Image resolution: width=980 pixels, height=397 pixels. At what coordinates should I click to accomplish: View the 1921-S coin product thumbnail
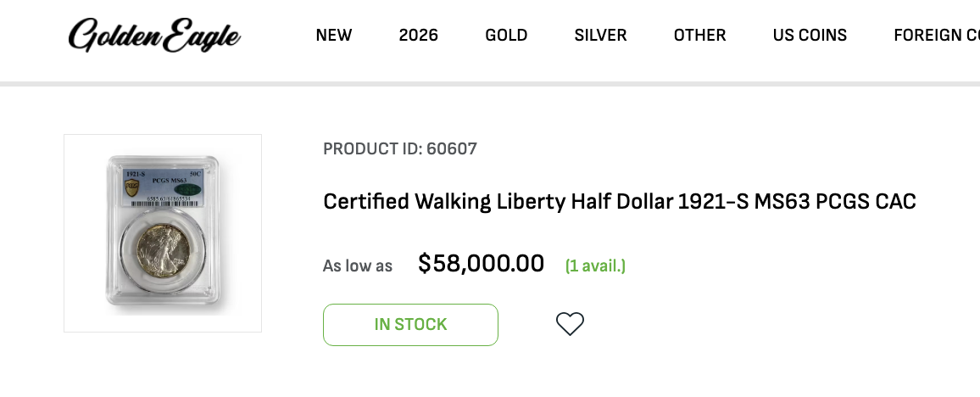tap(163, 232)
